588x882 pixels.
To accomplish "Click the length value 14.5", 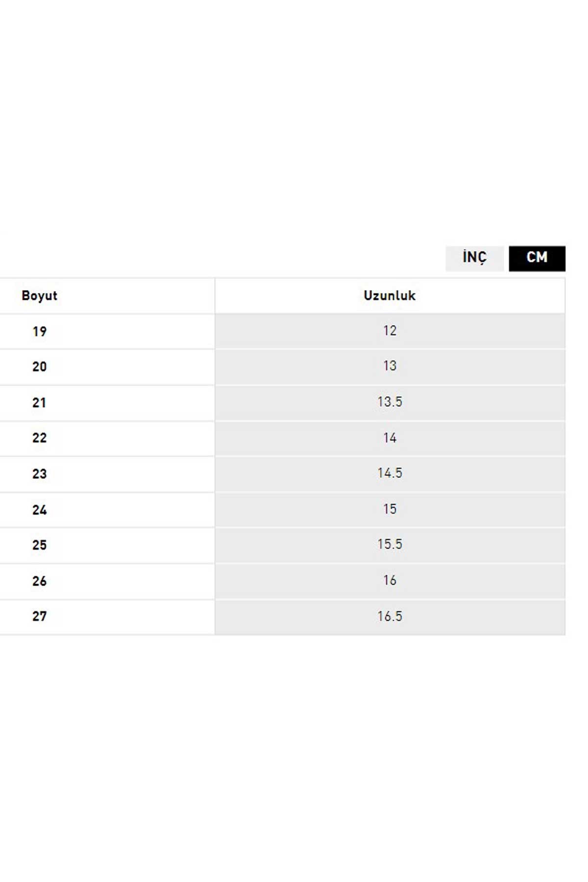I will [390, 473].
